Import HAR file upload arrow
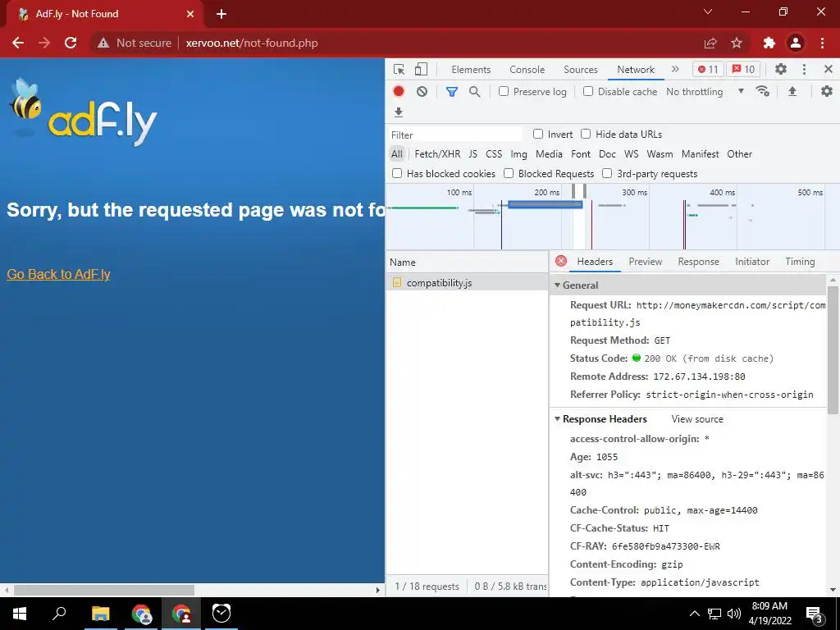Screen dimensions: 840x630 coord(792,91)
